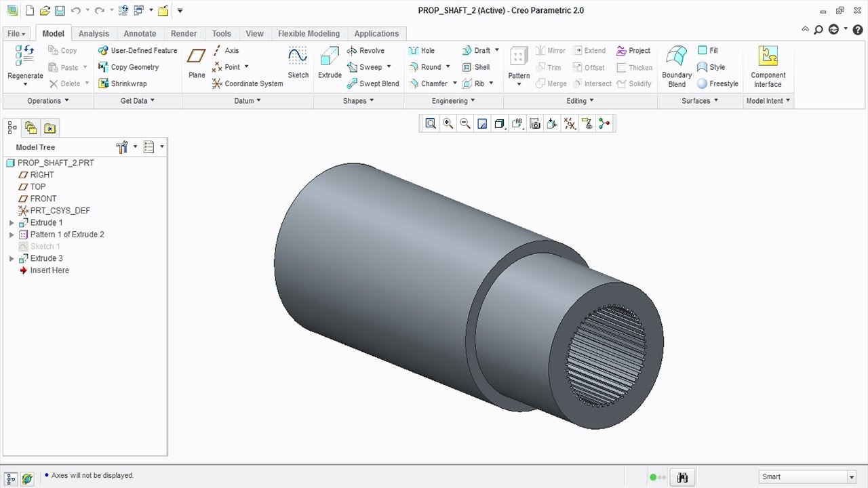Viewport: 868px width, 488px height.
Task: Open the Pattern dropdown arrow
Action: tap(519, 84)
